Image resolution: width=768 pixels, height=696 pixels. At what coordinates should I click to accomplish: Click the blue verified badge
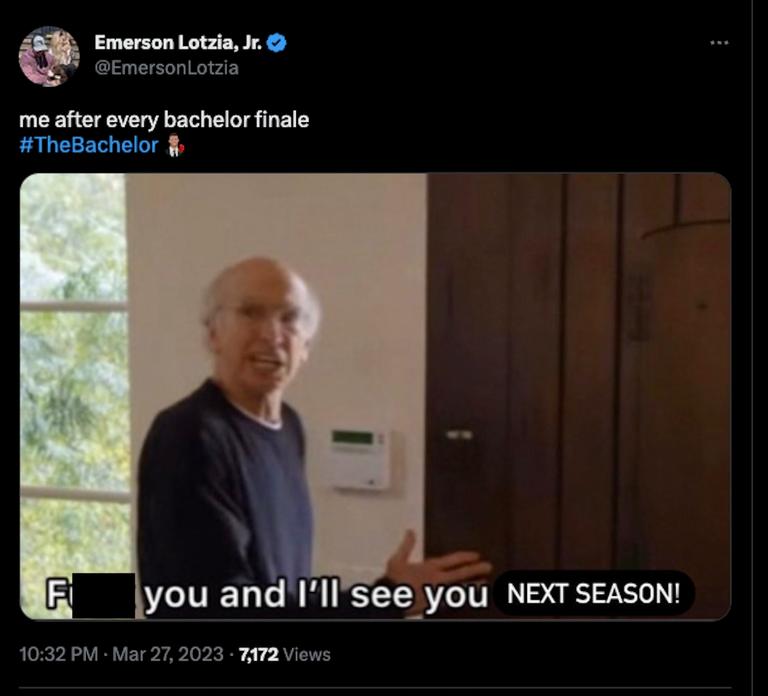[x=276, y=43]
